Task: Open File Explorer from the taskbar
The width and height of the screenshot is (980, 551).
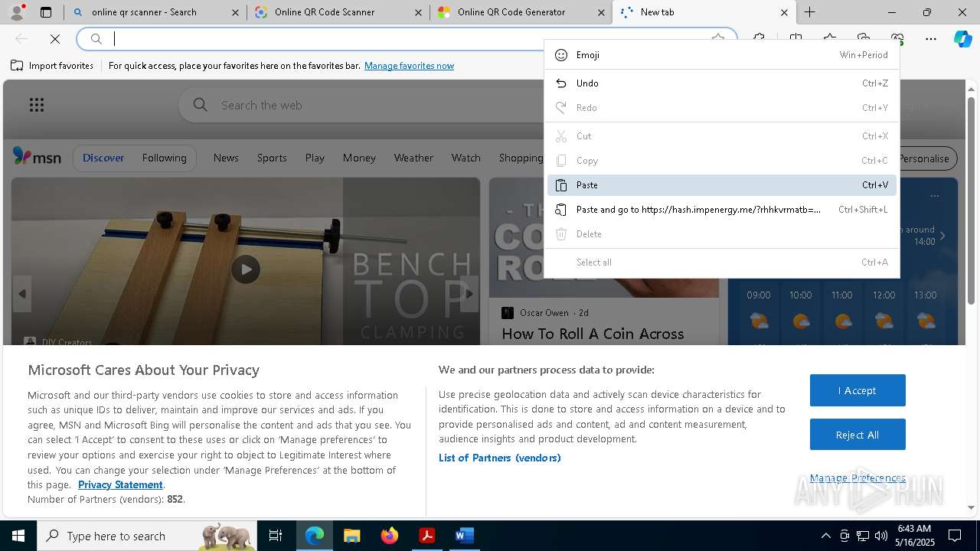Action: point(351,536)
